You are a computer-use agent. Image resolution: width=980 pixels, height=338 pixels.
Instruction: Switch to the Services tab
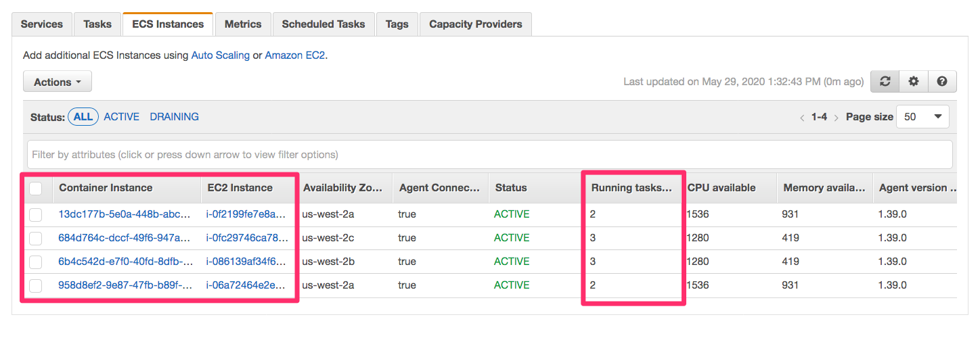[42, 24]
